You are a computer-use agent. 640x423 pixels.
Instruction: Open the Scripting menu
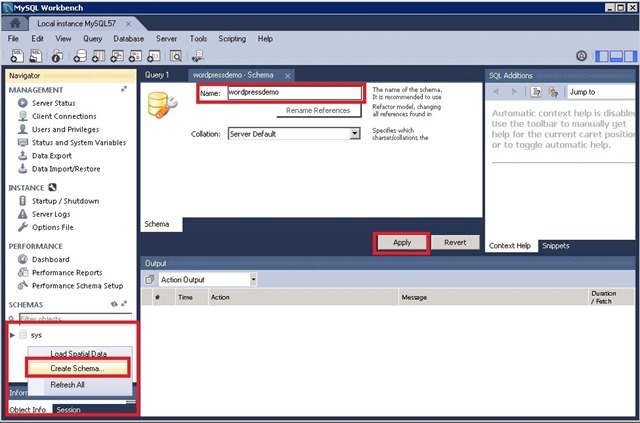(x=232, y=38)
